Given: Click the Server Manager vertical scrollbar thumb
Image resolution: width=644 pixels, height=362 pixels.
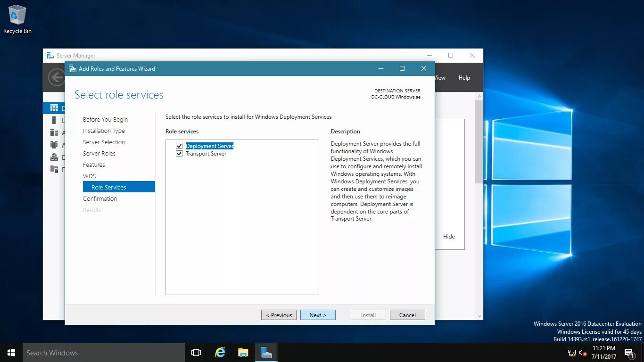Looking at the screenshot, I should (479, 142).
